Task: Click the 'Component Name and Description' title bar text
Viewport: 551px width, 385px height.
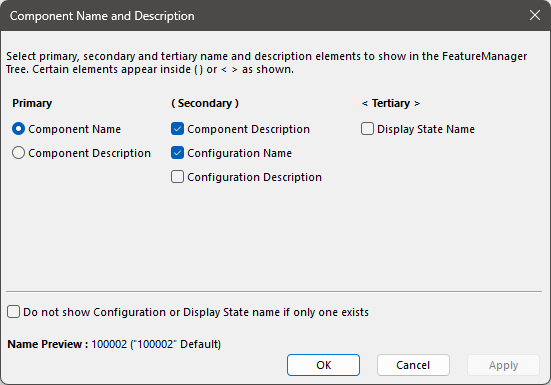Action: click(102, 16)
